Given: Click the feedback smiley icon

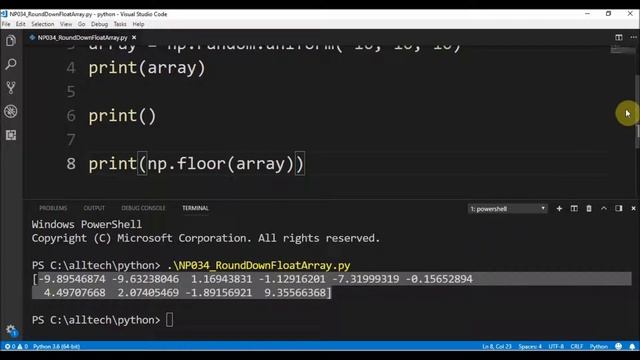Looking at the screenshot, I should click(619, 347).
